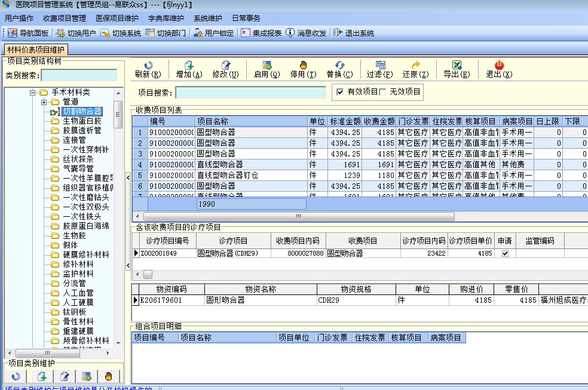Click edit icon in 项目类别维护 panel
Screen dimensions: 588x390
pyautogui.click(x=64, y=376)
